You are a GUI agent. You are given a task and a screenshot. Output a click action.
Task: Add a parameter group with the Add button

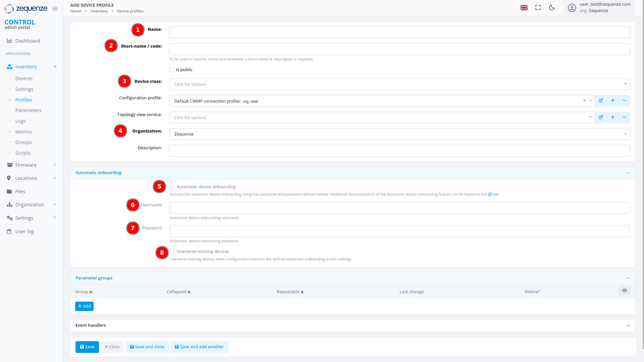(84, 306)
